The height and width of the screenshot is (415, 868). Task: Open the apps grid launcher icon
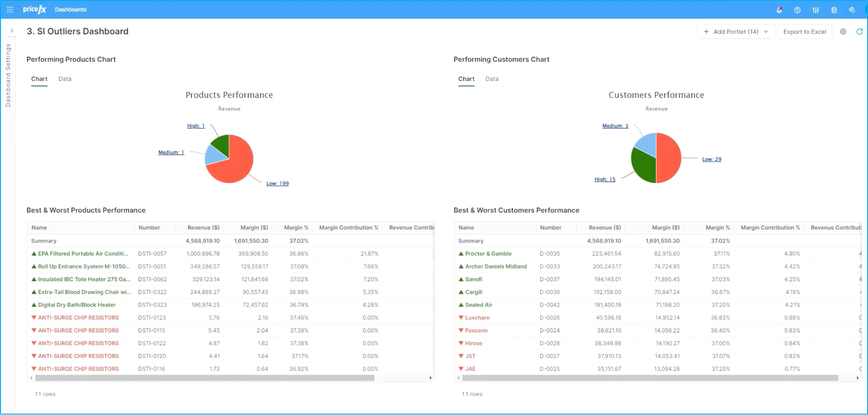(x=10, y=9)
